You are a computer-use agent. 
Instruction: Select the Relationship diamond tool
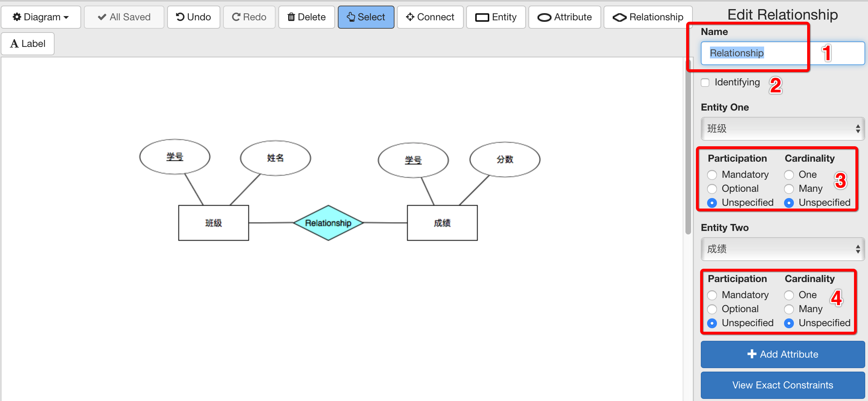(648, 17)
